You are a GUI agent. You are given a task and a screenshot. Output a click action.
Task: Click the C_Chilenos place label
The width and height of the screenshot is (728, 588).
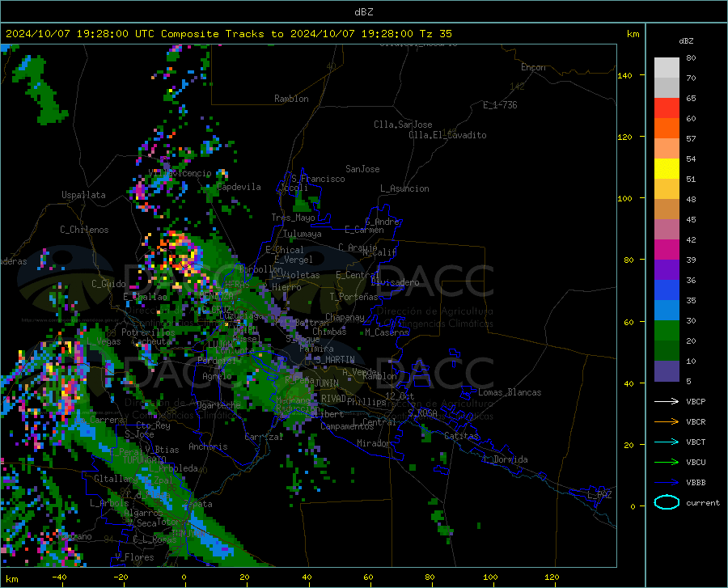point(84,230)
